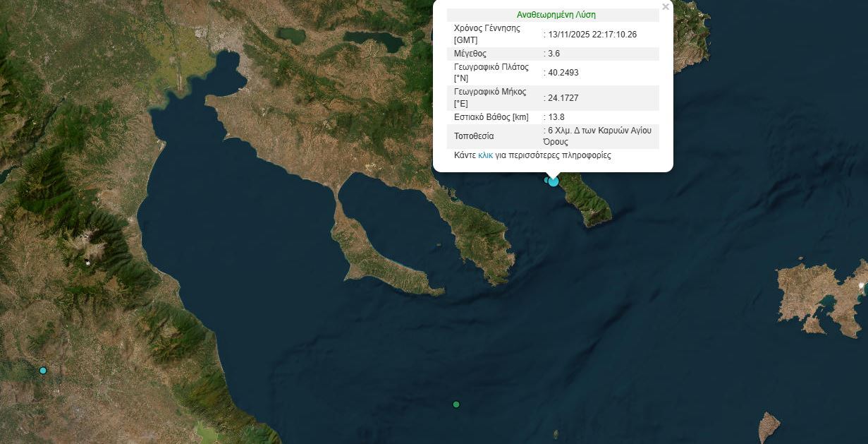Close the earthquake info popup

[666, 7]
